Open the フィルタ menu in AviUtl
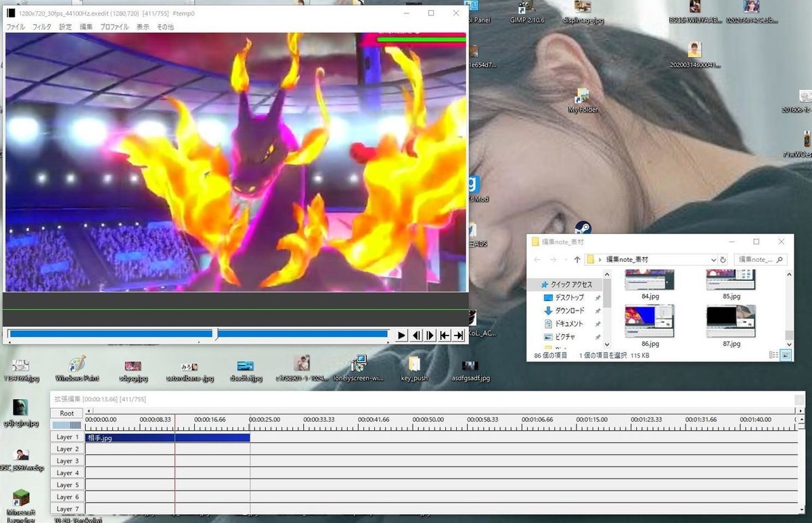812x523 pixels. click(x=42, y=27)
